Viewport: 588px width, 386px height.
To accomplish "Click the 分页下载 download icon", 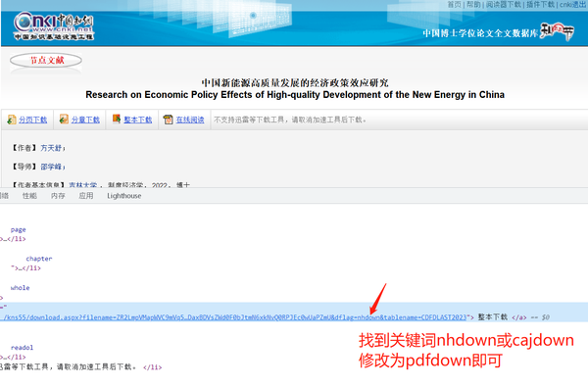I will click(x=12, y=120).
